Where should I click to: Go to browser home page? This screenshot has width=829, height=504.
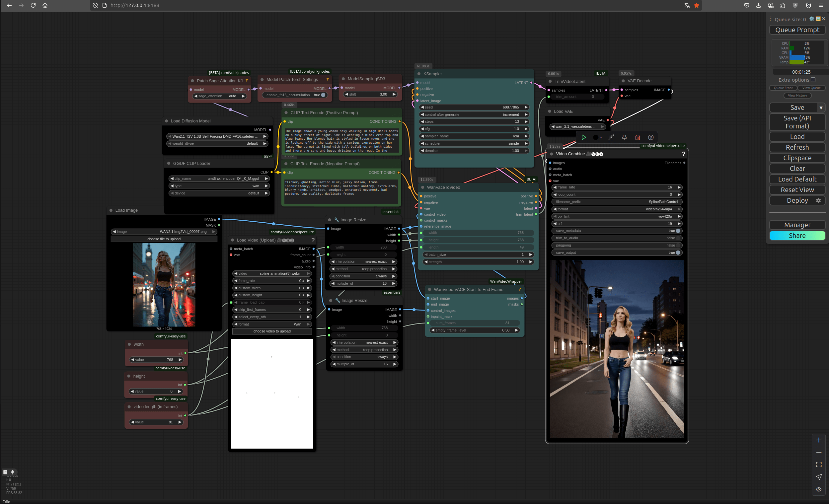[45, 5]
